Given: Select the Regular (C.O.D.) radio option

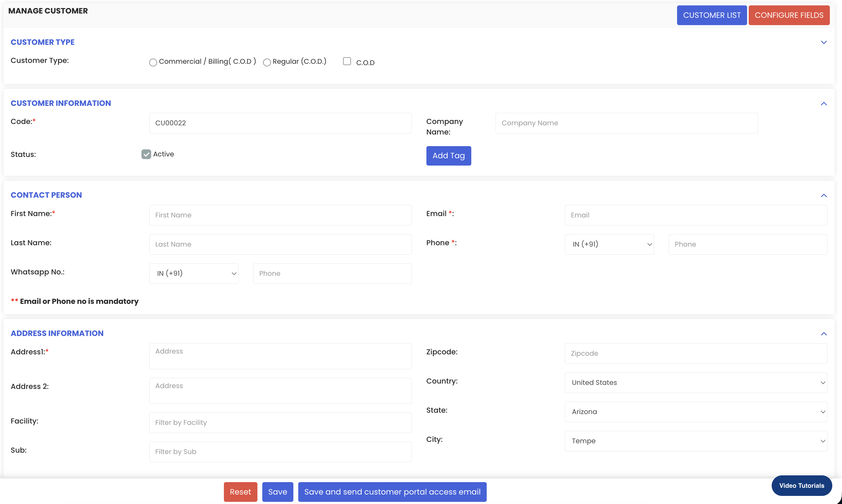Looking at the screenshot, I should point(267,62).
